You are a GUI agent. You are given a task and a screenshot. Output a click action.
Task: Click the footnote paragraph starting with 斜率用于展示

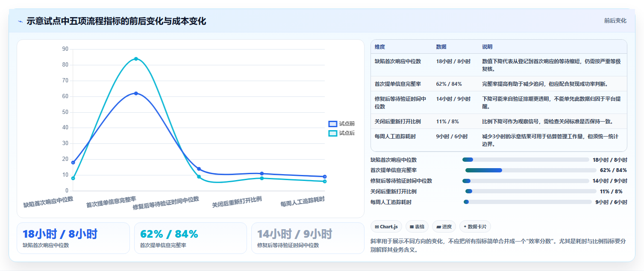(x=499, y=245)
